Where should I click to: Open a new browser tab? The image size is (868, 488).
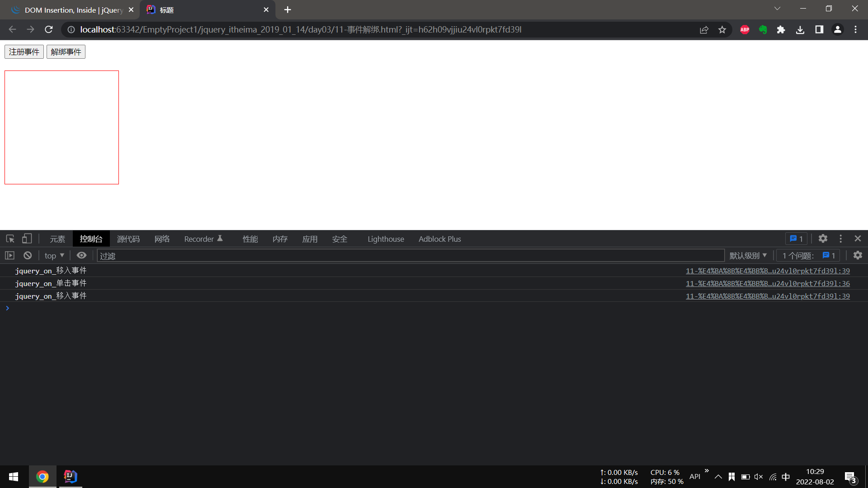tap(288, 9)
